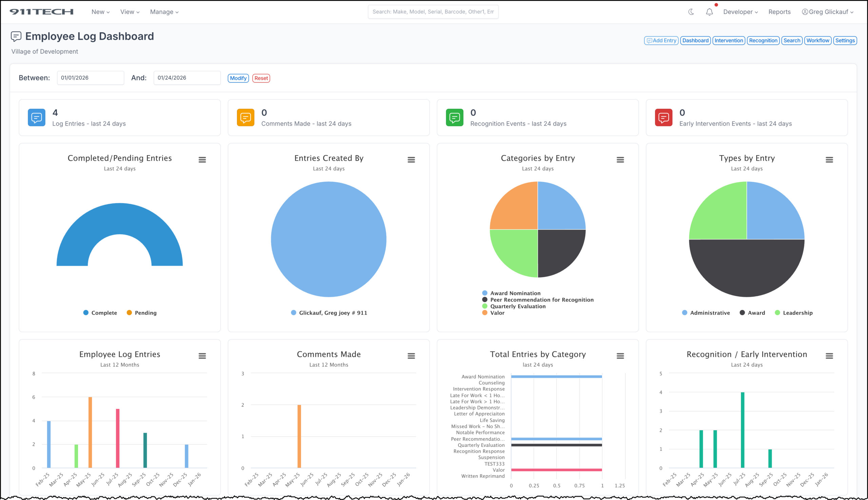Open Entries Created By chart menu icon

(x=411, y=160)
